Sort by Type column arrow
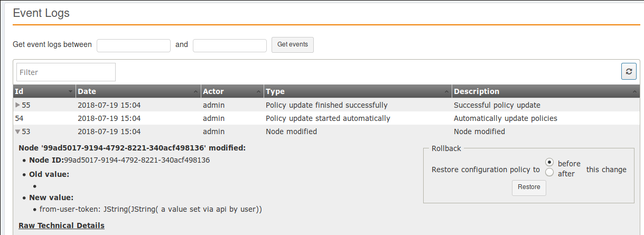644x235 pixels. coord(447,92)
